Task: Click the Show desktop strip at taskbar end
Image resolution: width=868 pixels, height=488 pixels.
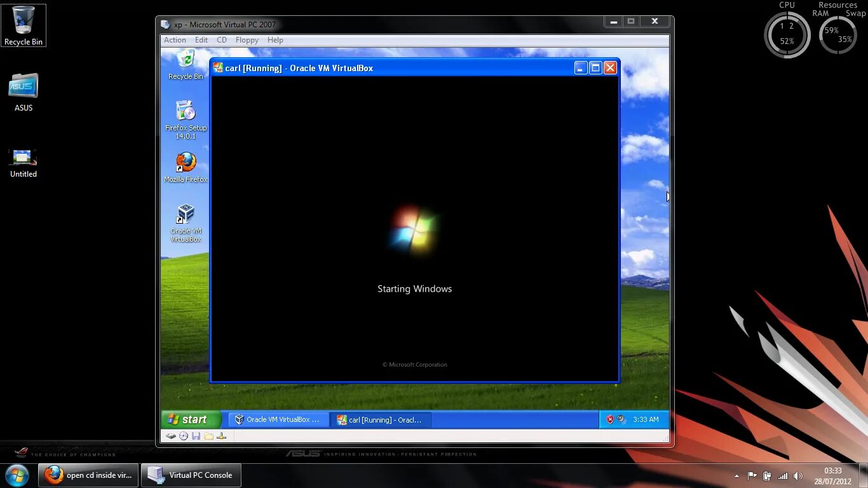Action: tap(864, 475)
